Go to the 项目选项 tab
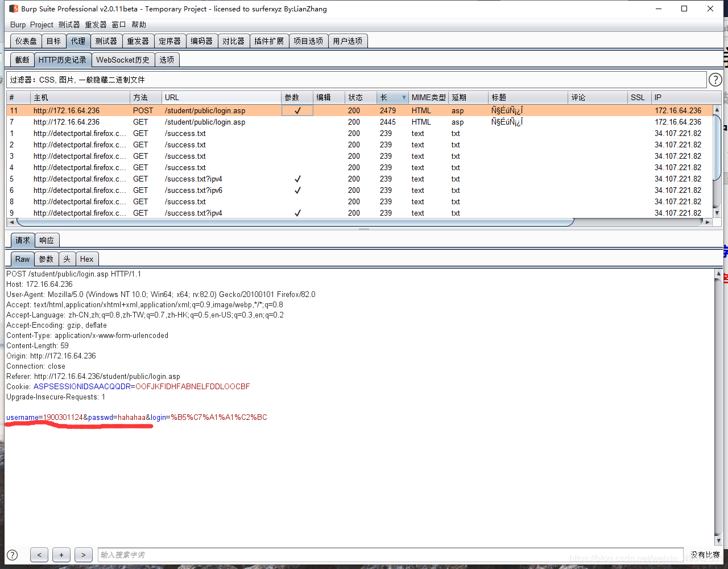The image size is (728, 569). [308, 41]
